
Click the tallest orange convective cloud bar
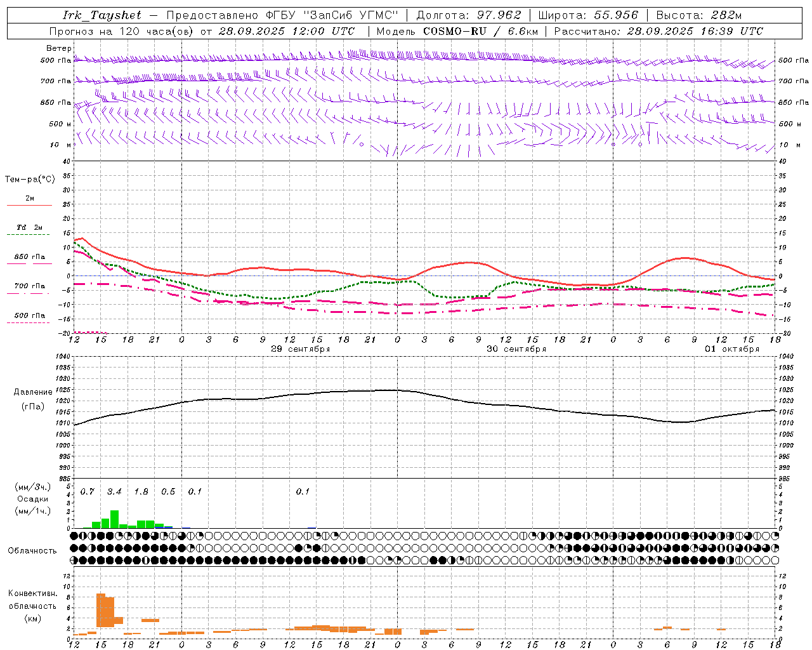tap(101, 610)
